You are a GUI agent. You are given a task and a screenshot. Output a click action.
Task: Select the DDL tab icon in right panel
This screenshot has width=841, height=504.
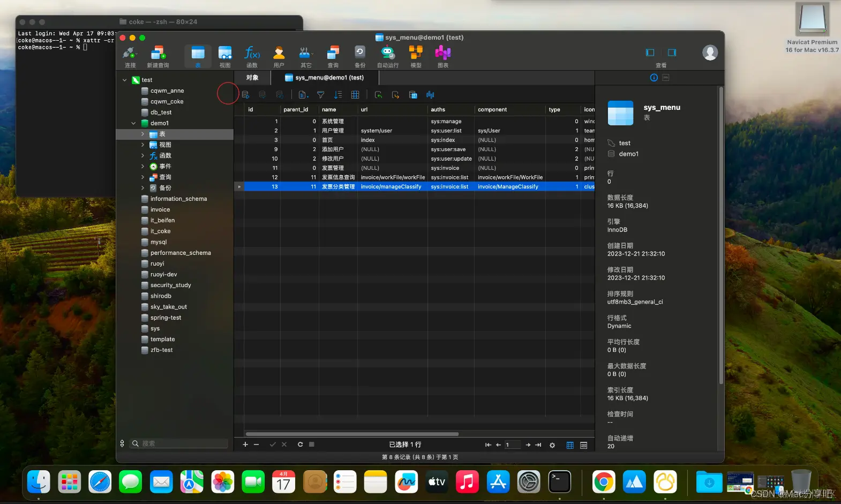coord(666,78)
